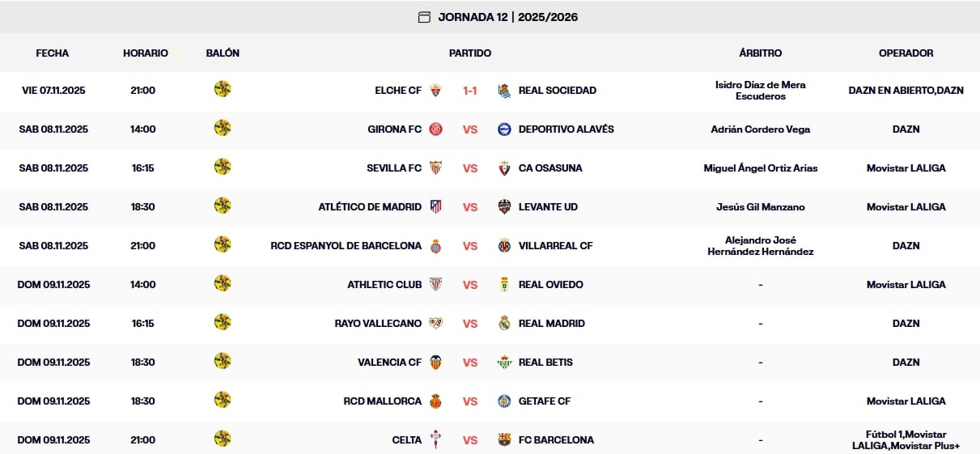Viewport: 980px width, 454px height.
Task: Click VS in Girona vs Alavés row
Action: (470, 129)
